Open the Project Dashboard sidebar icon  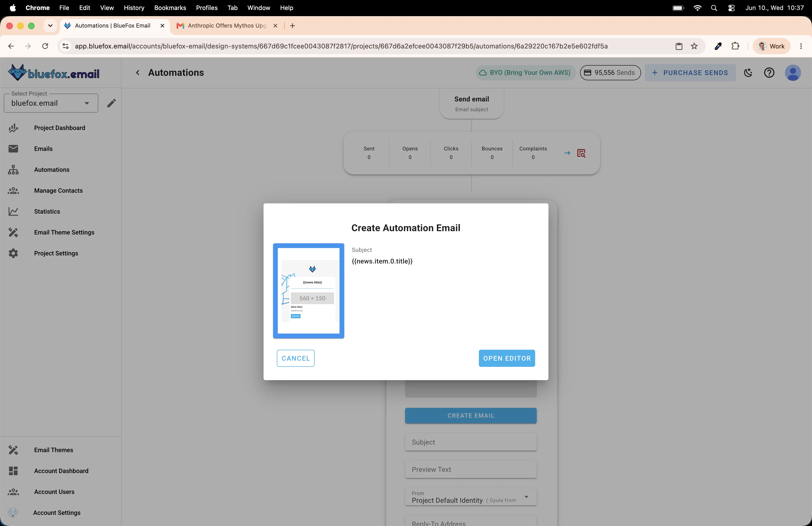coord(13,128)
